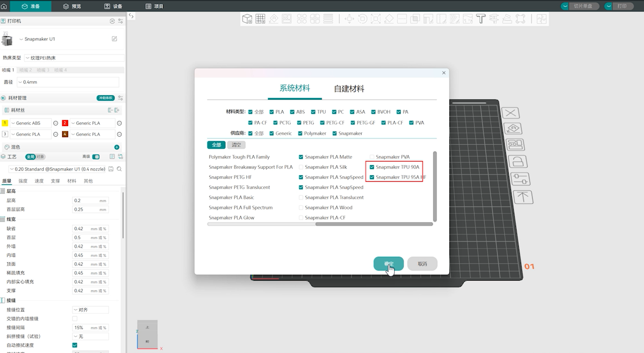Click the search settings magnifier icon
Viewport: 644px width, 353px height.
[x=119, y=169]
